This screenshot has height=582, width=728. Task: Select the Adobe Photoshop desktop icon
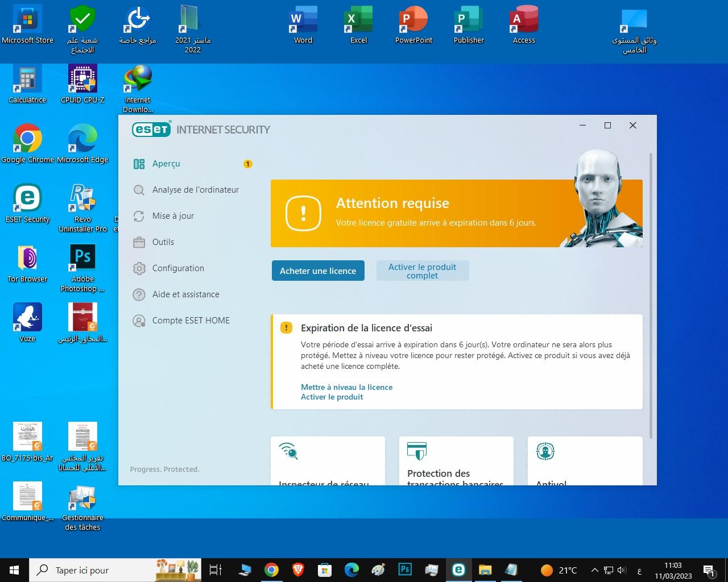82,268
